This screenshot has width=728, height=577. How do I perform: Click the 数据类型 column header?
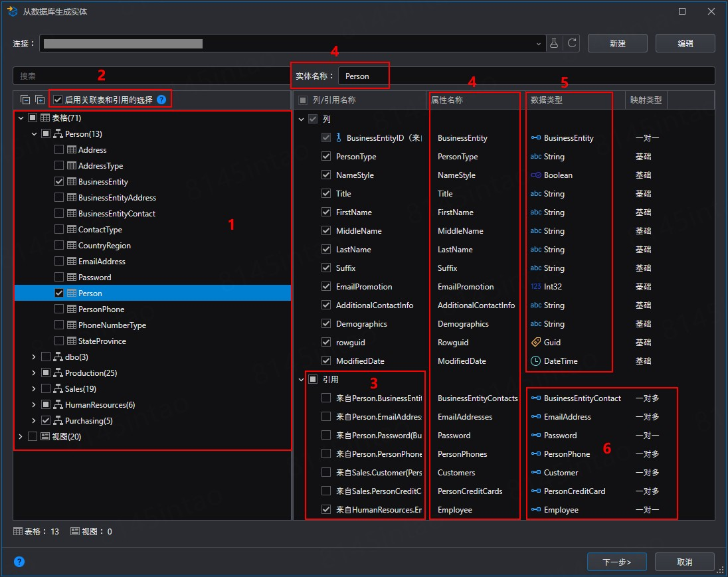(x=576, y=100)
